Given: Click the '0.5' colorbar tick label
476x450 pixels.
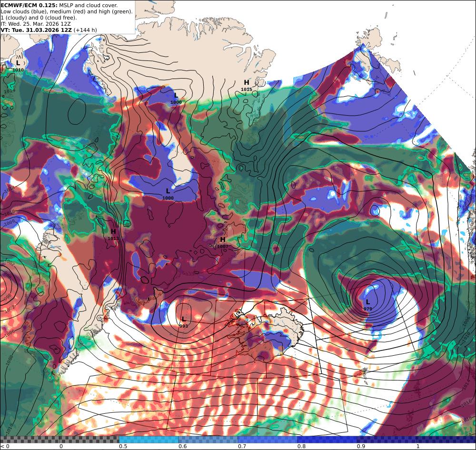Looking at the screenshot, I should coord(123,446).
